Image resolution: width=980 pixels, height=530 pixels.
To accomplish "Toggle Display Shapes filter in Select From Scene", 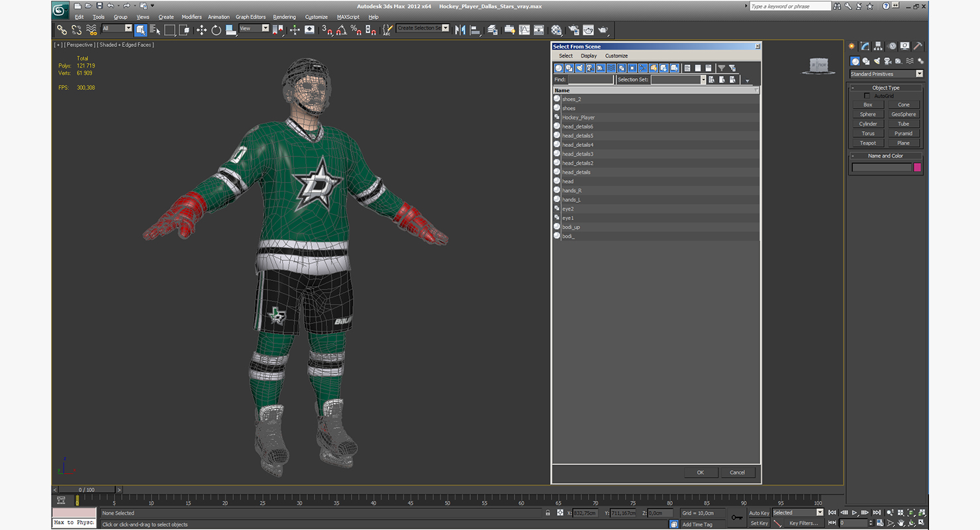I will pyautogui.click(x=569, y=68).
